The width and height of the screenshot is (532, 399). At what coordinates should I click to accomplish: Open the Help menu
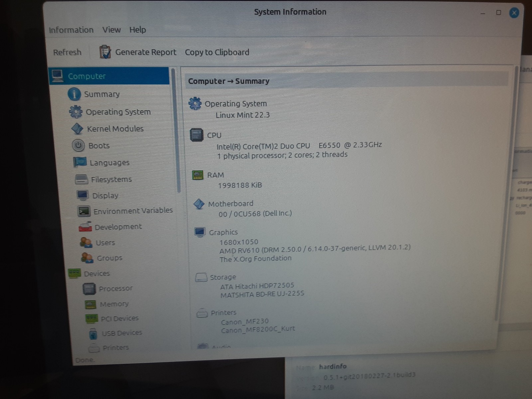(x=138, y=30)
